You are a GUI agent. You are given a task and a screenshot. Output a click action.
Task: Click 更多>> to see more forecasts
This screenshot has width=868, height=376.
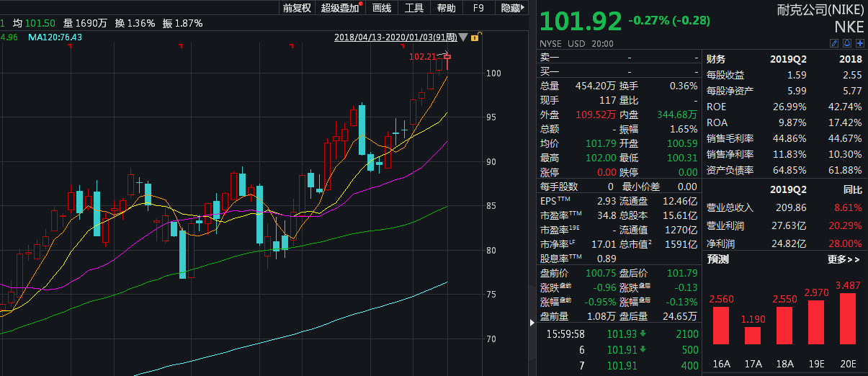pos(844,259)
